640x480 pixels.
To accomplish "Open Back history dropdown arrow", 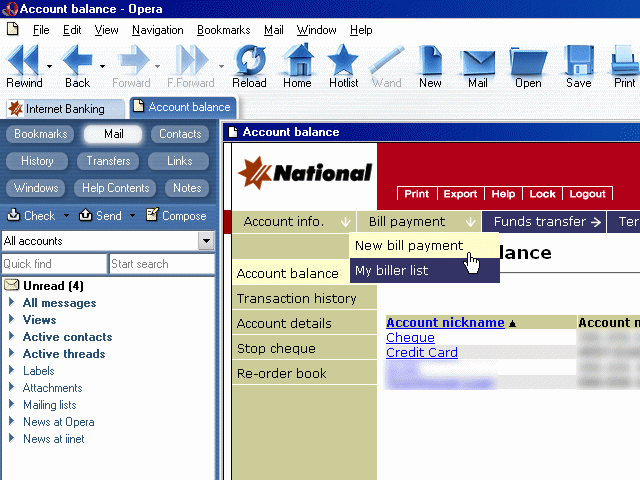I will [102, 66].
